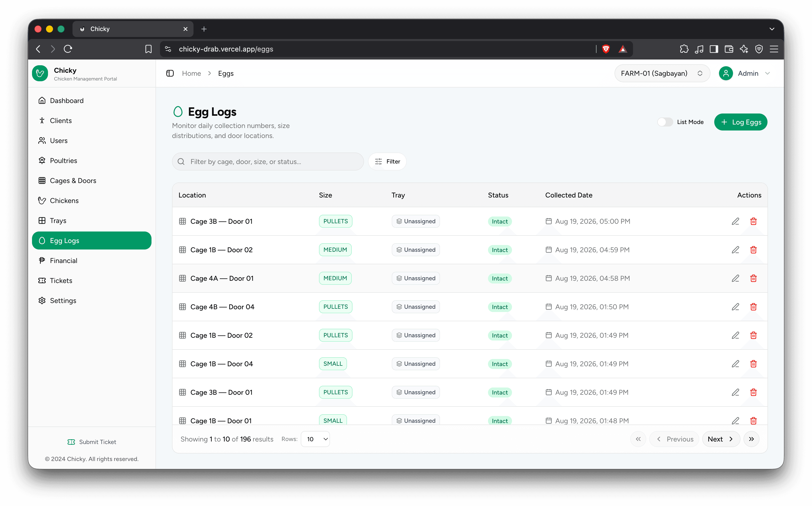Click the SMALL size badge for Cage 1B — Door 04
Screen dimensions: 812x506
pos(332,363)
